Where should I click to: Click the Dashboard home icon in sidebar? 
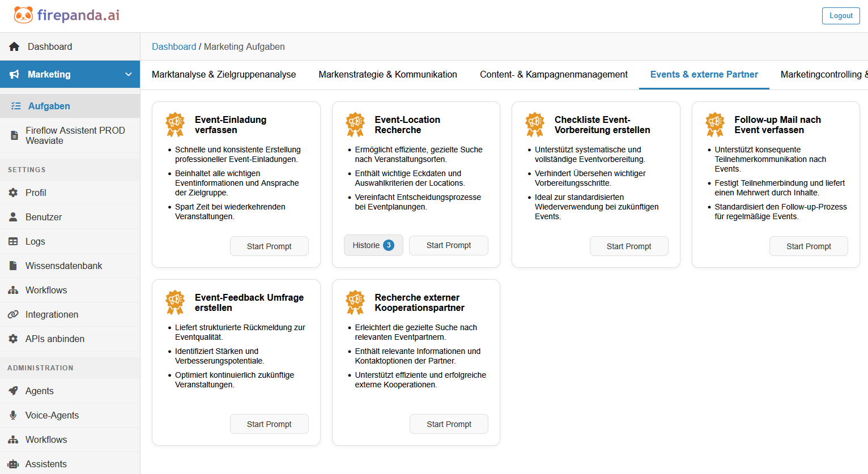coord(14,46)
